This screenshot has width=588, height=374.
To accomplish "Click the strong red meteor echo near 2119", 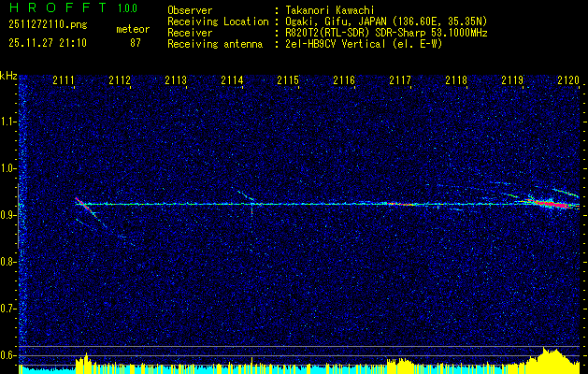I will (x=552, y=204).
